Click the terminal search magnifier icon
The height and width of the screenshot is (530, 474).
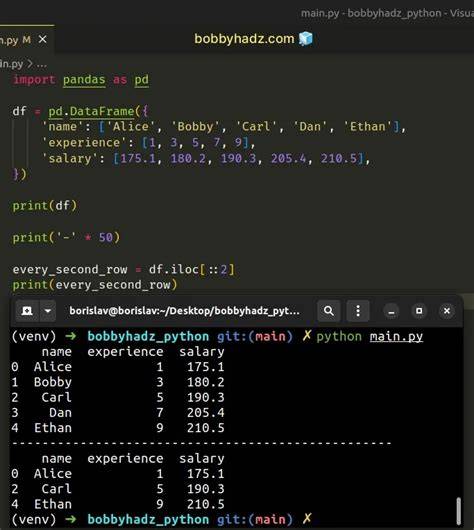point(328,311)
